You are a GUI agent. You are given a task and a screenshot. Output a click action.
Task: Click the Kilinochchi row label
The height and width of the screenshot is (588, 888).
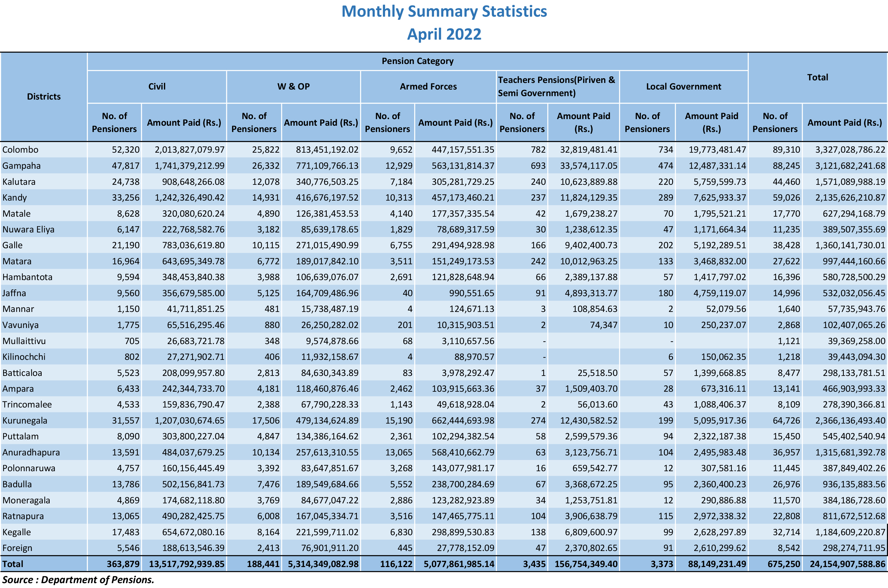pos(24,357)
